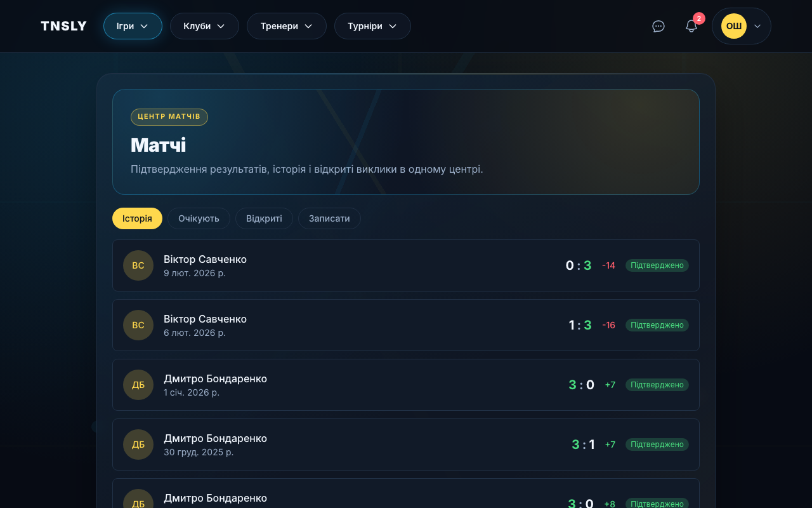Open the notifications bell
Screen dimensions: 812x508
(x=691, y=26)
